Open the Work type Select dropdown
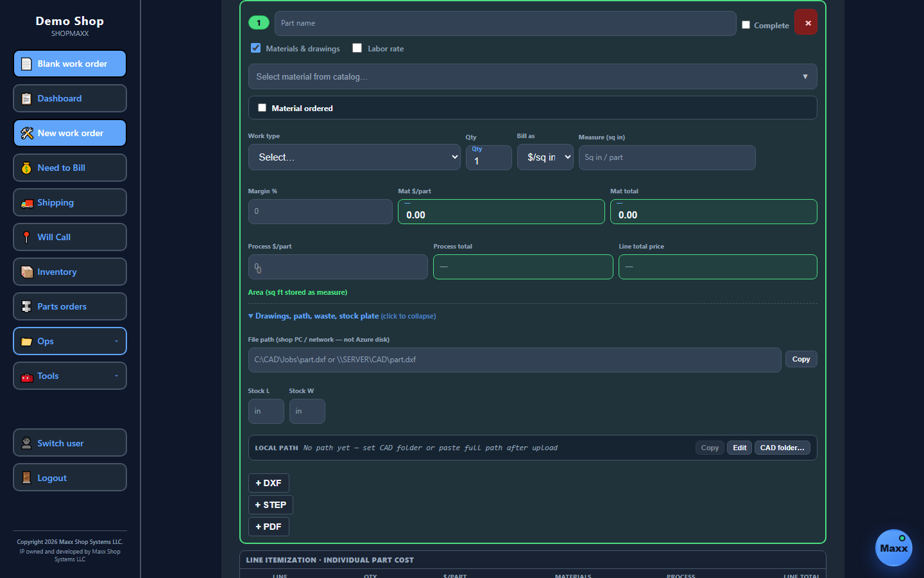924x578 pixels. 354,157
